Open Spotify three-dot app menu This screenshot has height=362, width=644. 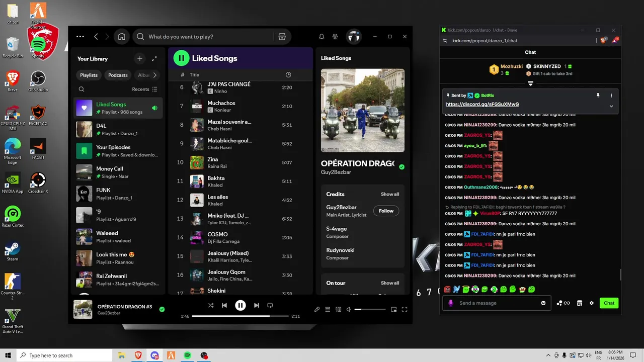80,37
